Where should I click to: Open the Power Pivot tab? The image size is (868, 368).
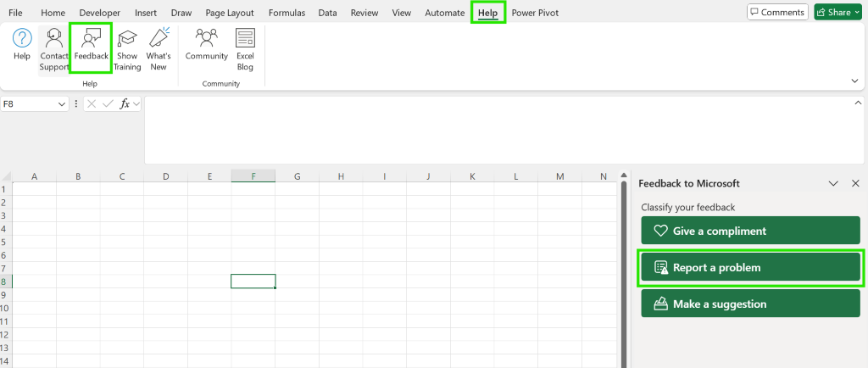point(535,13)
